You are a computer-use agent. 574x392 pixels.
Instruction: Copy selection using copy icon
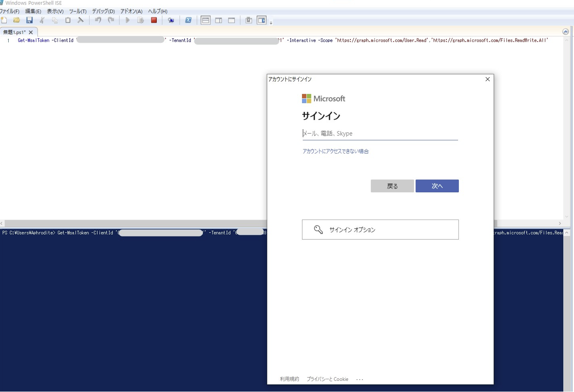[x=55, y=20]
